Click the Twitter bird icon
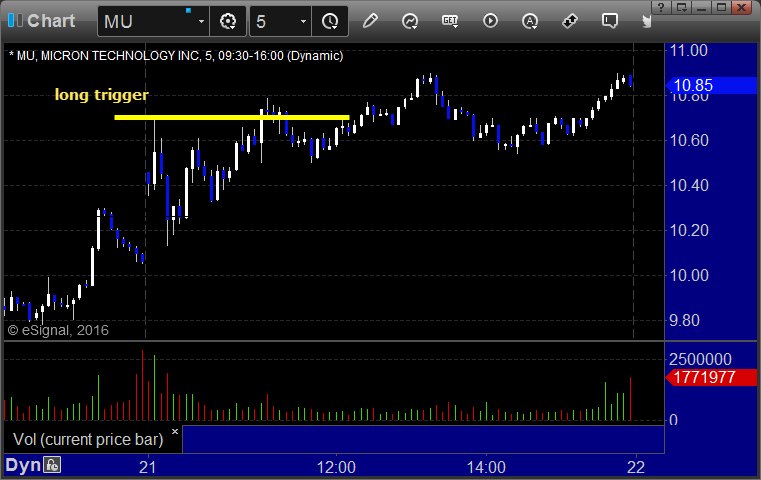This screenshot has height=480, width=761. 647,21
